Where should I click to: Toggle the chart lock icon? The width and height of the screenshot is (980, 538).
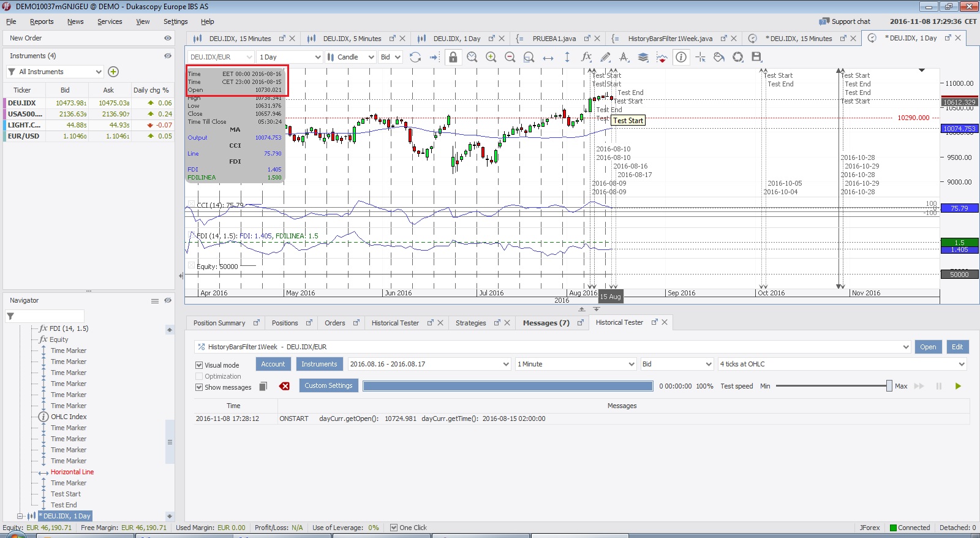tap(453, 57)
